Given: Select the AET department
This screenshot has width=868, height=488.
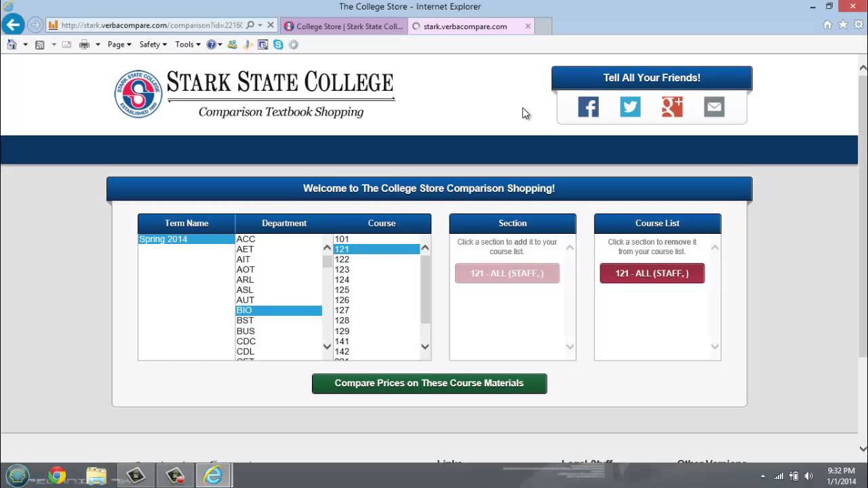Looking at the screenshot, I should click(278, 249).
